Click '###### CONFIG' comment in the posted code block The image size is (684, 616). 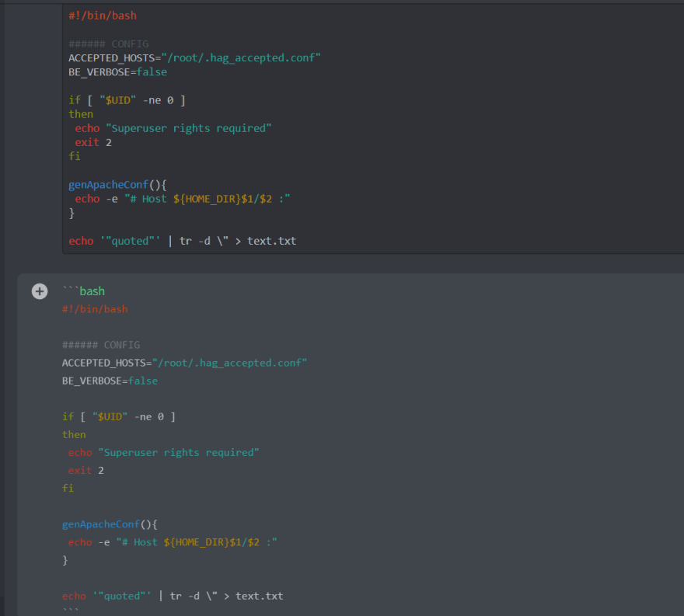coord(109,44)
